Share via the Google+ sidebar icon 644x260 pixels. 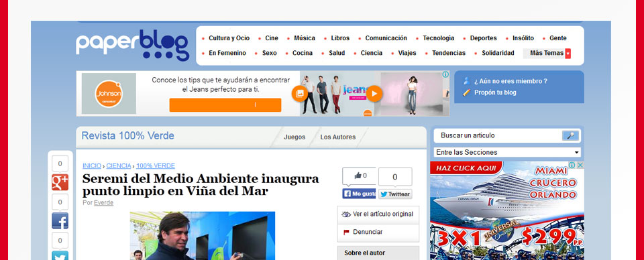click(60, 182)
